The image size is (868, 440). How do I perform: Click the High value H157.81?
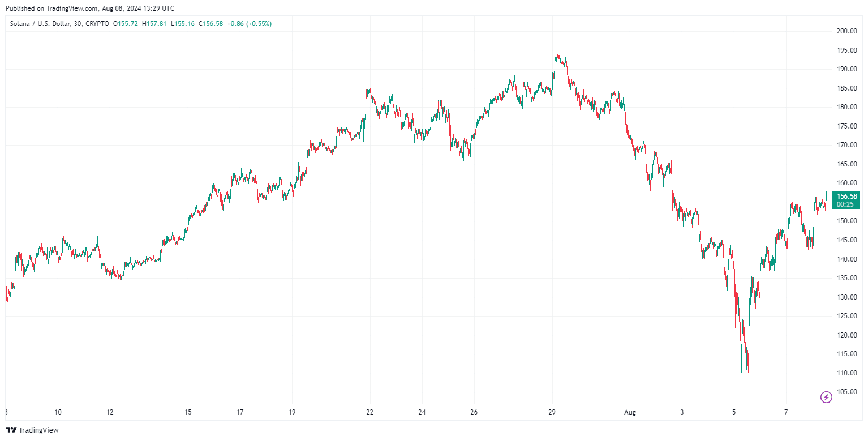[x=154, y=24]
